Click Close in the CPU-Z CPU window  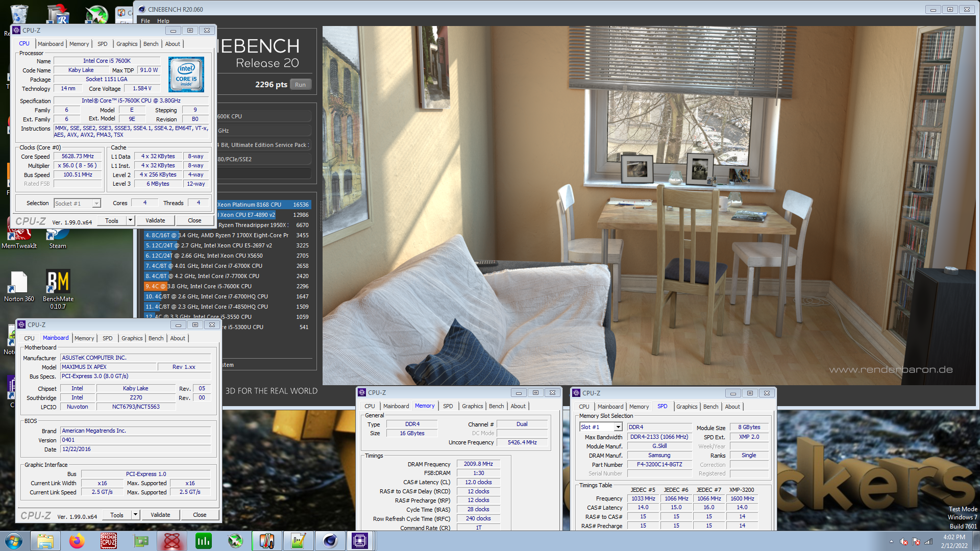[x=194, y=220]
